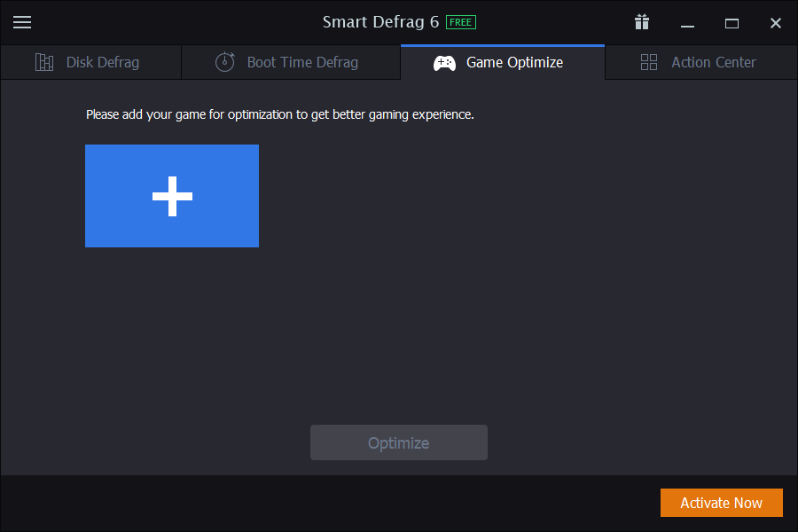Image resolution: width=798 pixels, height=532 pixels.
Task: Click the white plus sign icon
Action: pyautogui.click(x=172, y=196)
